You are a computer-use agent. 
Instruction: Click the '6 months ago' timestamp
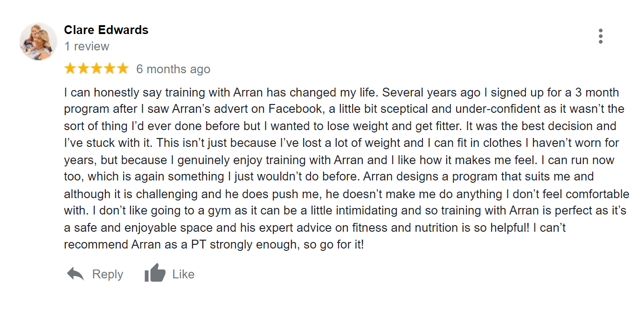click(173, 69)
